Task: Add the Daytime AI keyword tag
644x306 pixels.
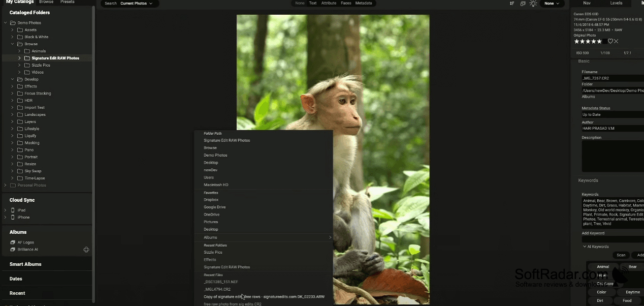Action: point(632,292)
